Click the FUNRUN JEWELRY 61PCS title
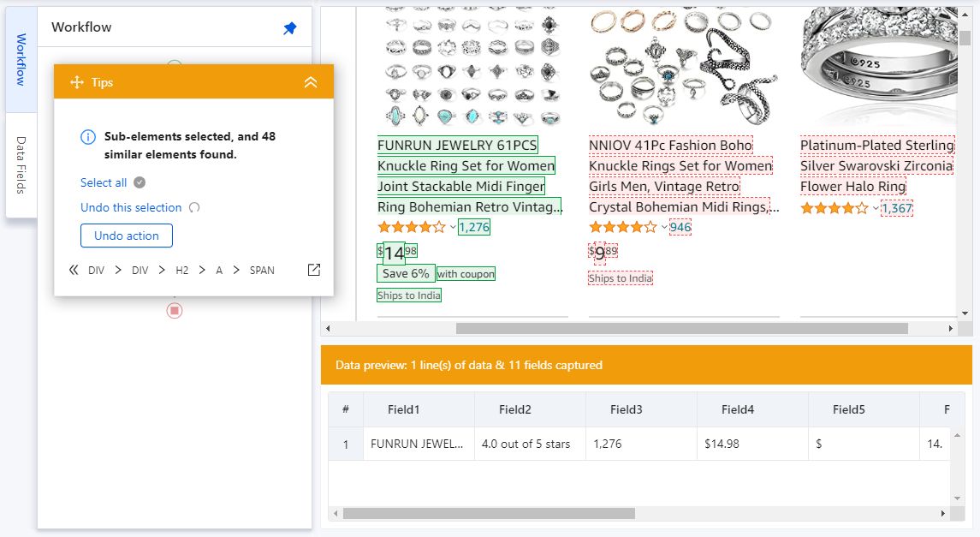Screen dimensions: 980x537 pos(469,176)
